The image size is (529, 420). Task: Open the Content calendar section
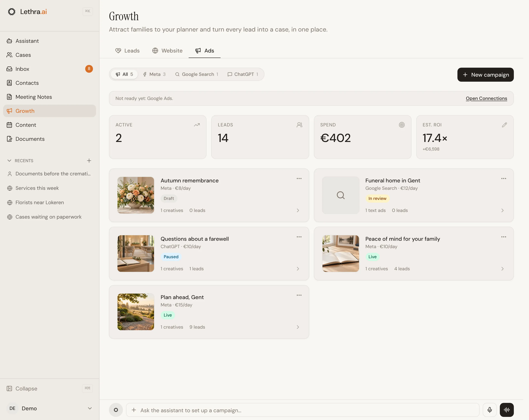[49, 125]
